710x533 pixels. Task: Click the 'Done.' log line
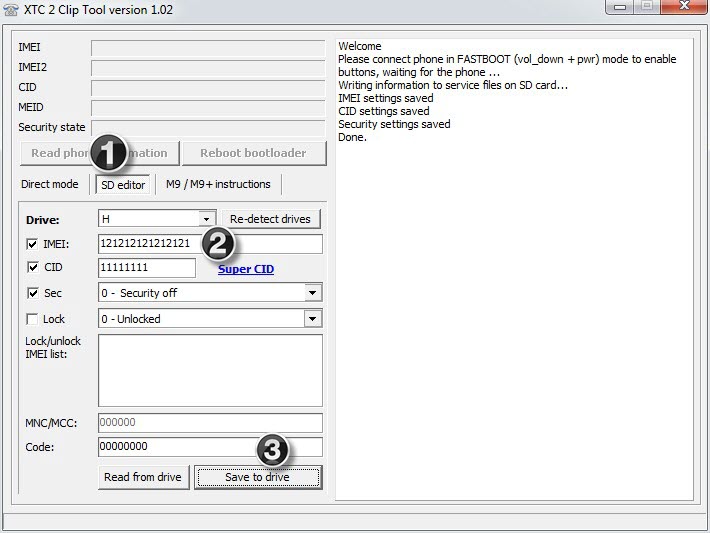[352, 137]
